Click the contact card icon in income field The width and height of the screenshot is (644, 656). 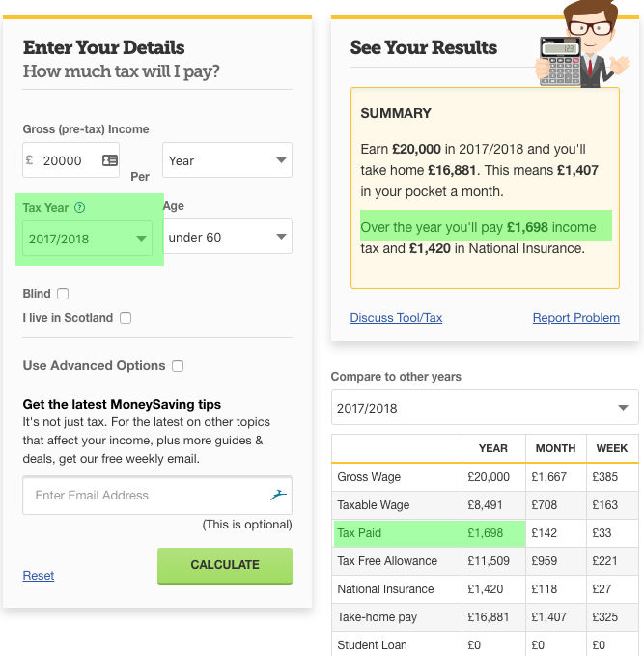tap(109, 160)
